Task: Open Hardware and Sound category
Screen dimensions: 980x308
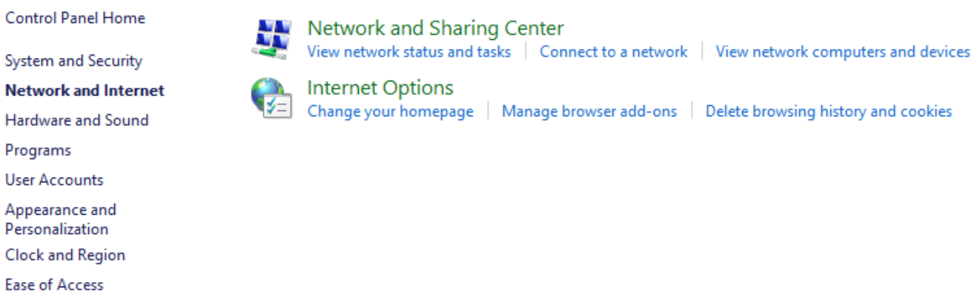Action: pyautogui.click(x=76, y=120)
